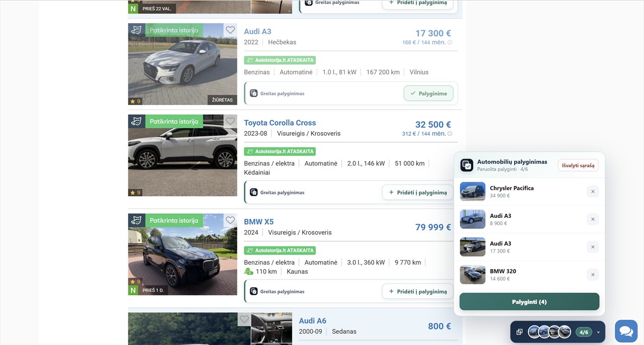
Task: Click history badge icon on Audi A3 photo
Action: [136, 30]
